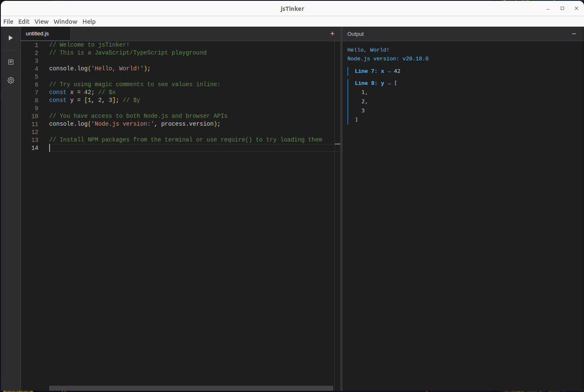The height and width of the screenshot is (392, 584).
Task: Click the console.log('Hello, World!') code line
Action: [x=100, y=69]
